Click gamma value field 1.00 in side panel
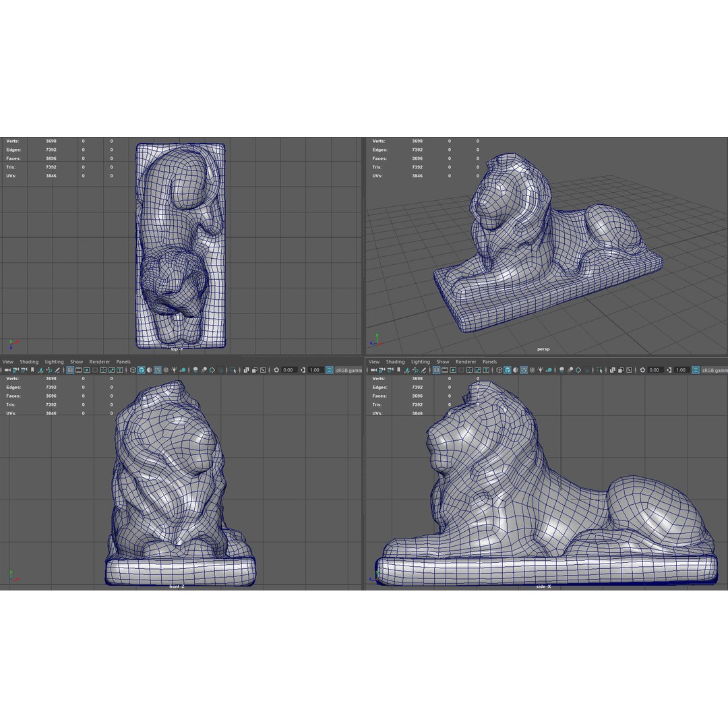The image size is (728, 728). 682,370
